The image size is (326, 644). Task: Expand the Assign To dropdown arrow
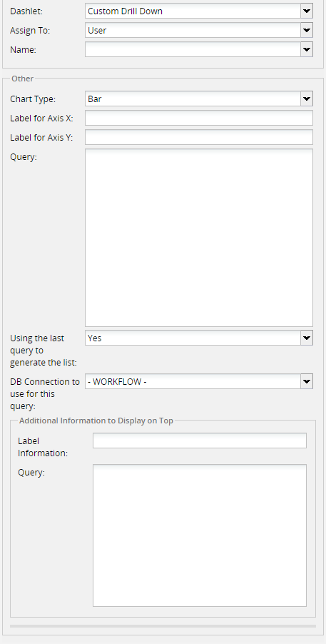click(307, 31)
